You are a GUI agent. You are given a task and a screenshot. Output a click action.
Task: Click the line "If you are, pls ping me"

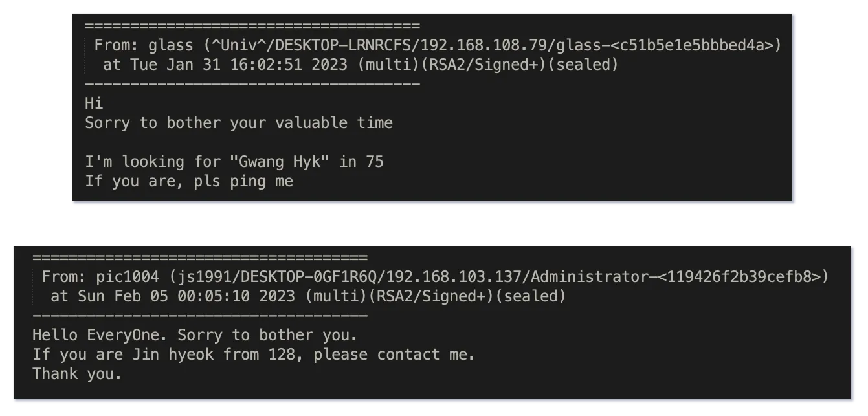click(189, 181)
